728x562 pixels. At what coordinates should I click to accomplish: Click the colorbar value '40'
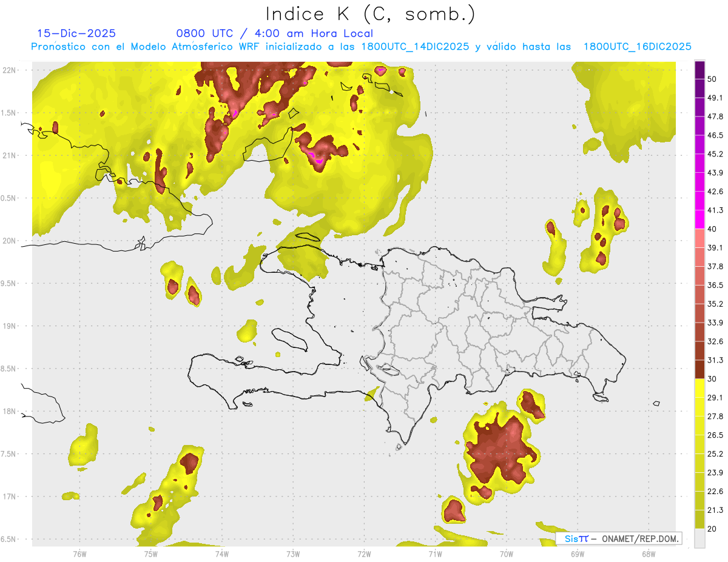pos(713,229)
